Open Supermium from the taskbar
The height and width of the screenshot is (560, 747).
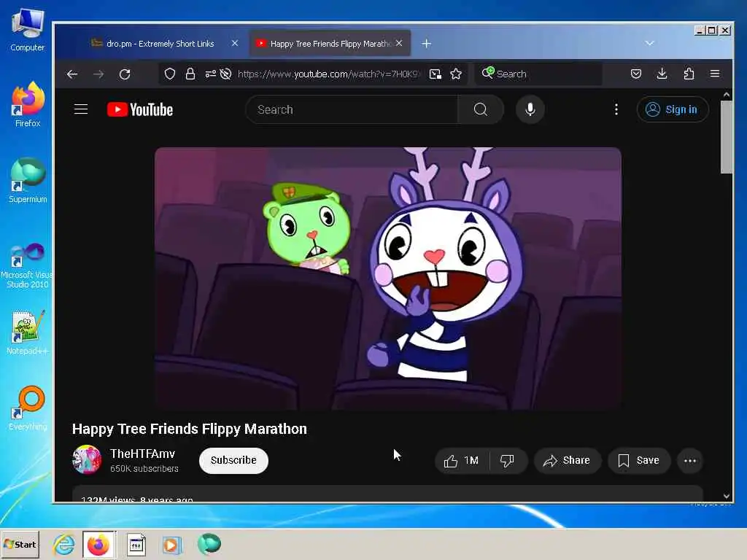point(209,544)
